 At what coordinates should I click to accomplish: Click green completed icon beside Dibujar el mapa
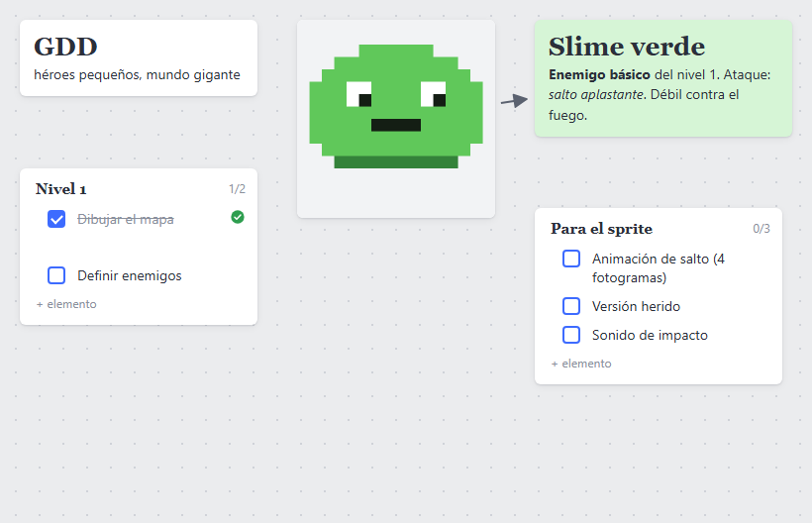pyautogui.click(x=238, y=217)
